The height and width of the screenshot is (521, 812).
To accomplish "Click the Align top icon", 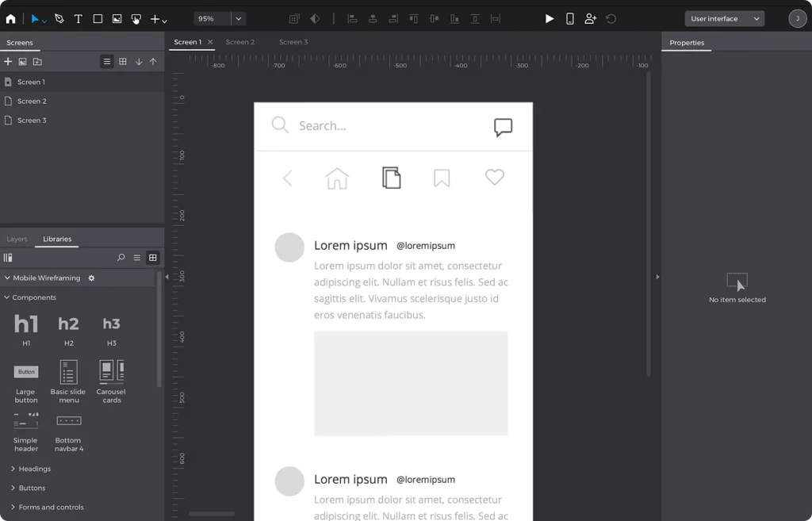I will 414,19.
